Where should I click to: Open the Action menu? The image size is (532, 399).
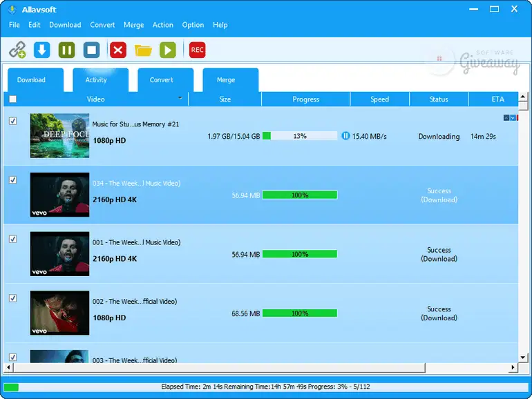[x=163, y=25]
